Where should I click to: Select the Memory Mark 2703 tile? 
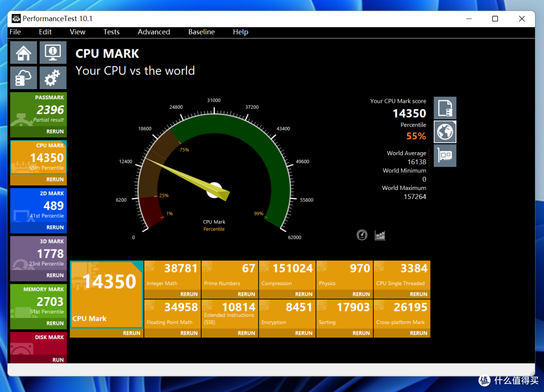(x=38, y=301)
